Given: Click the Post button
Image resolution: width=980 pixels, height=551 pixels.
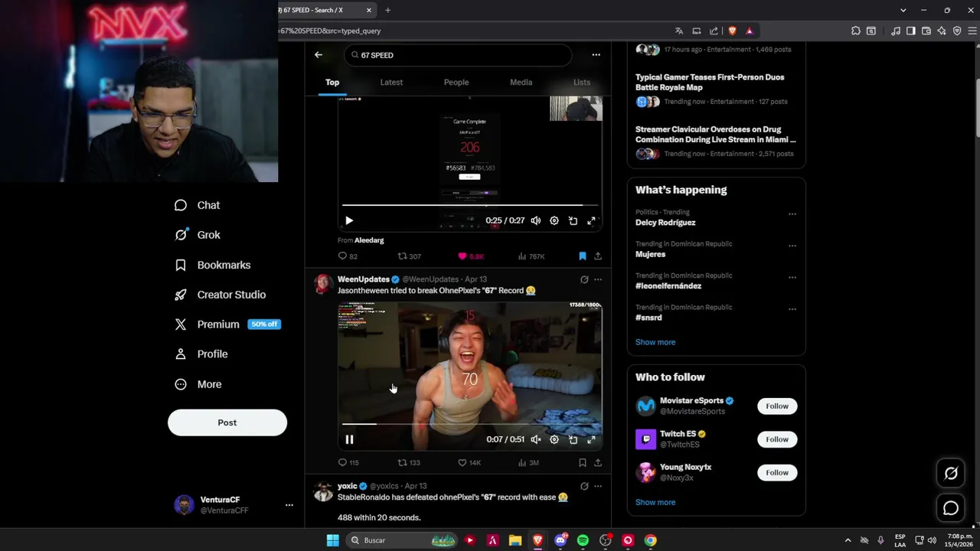Looking at the screenshot, I should (x=227, y=422).
